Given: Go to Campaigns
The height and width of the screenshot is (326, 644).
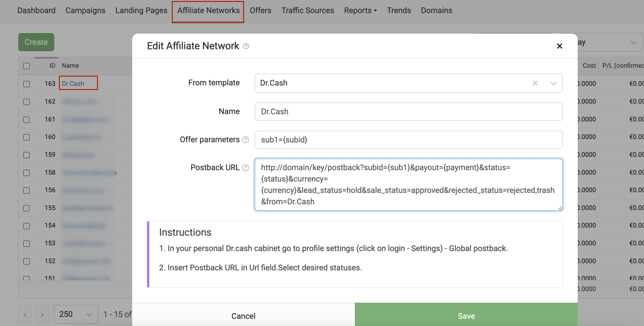Looking at the screenshot, I should coord(85,10).
